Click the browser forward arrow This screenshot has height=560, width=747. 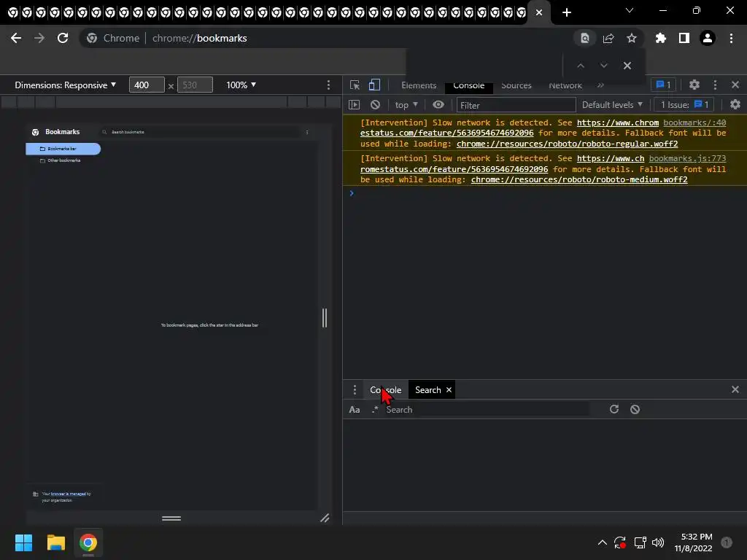pyautogui.click(x=39, y=38)
